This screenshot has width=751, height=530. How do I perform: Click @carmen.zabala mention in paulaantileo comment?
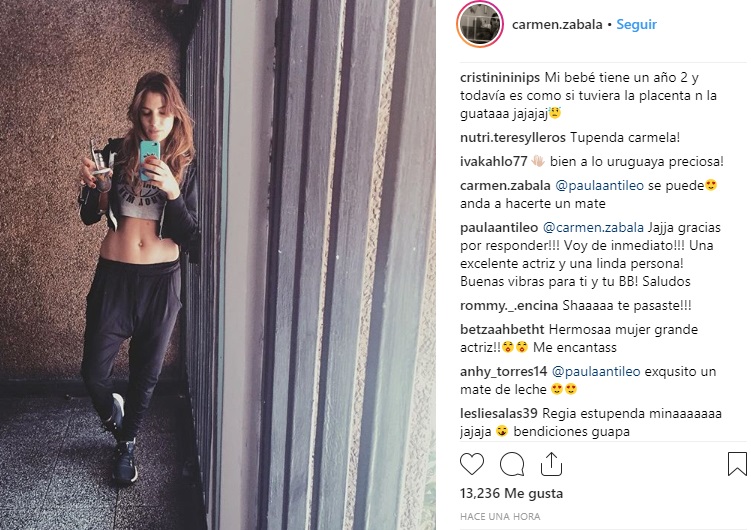point(593,228)
